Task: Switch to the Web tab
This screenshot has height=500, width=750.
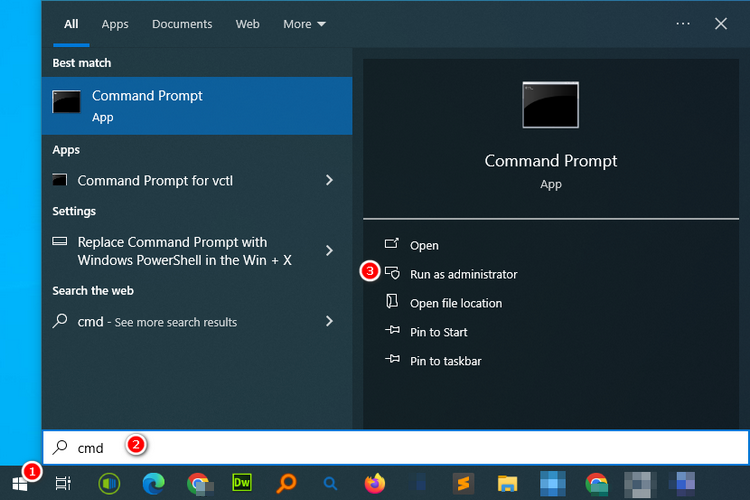Action: pyautogui.click(x=247, y=24)
